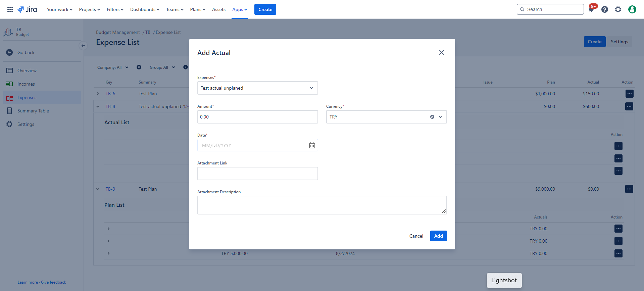Screen dimensions: 644x291
Task: Open Jira settings gear in top bar
Action: click(x=618, y=9)
